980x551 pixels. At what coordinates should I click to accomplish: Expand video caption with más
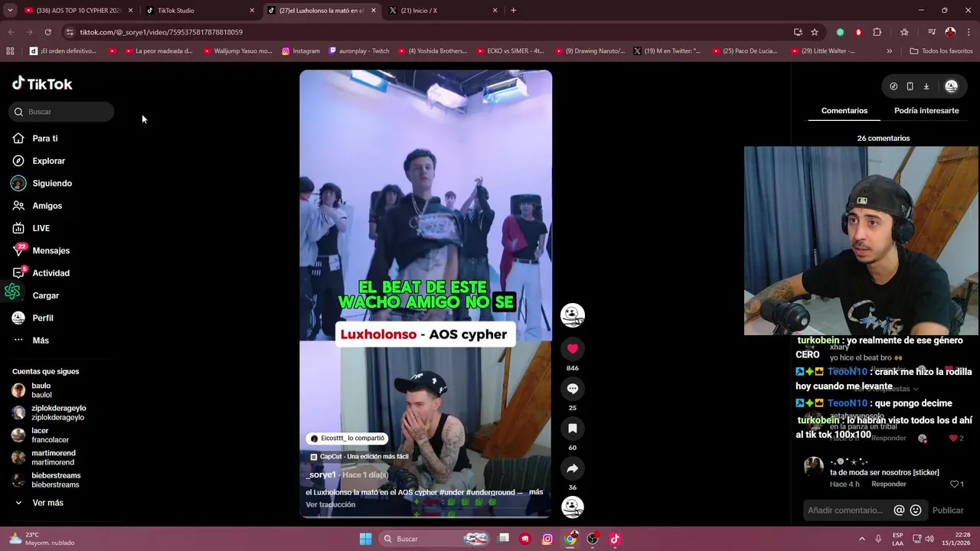(x=536, y=492)
